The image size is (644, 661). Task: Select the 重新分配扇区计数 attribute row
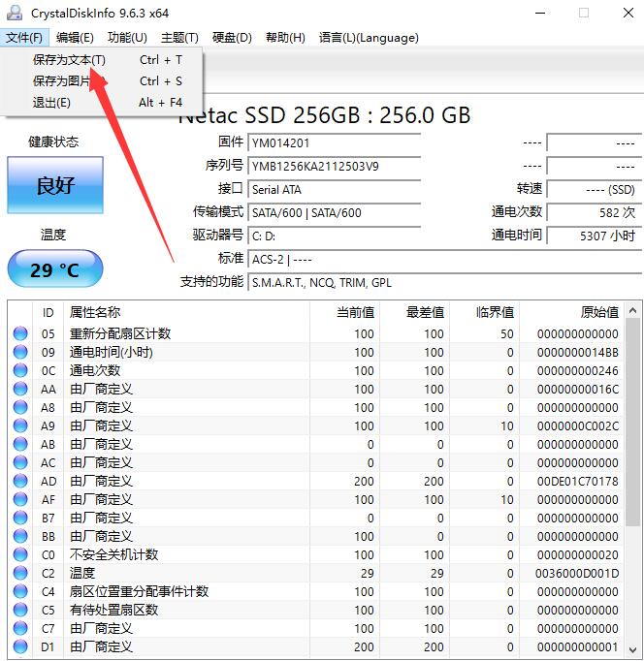point(316,333)
